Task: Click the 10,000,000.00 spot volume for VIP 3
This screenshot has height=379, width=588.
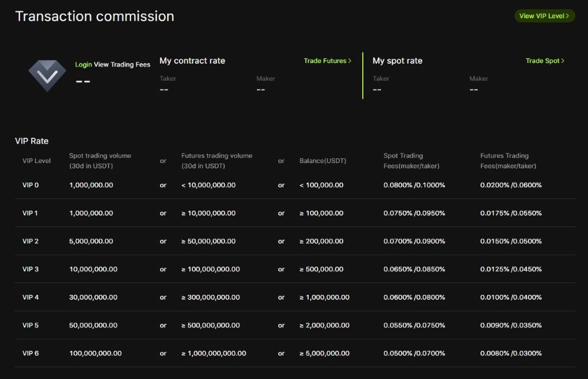Action: (93, 269)
